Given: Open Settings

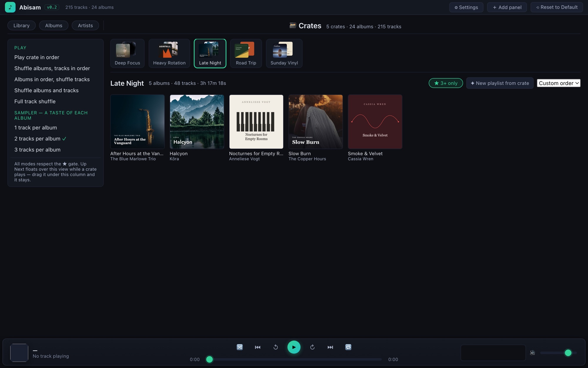Looking at the screenshot, I should tap(466, 7).
